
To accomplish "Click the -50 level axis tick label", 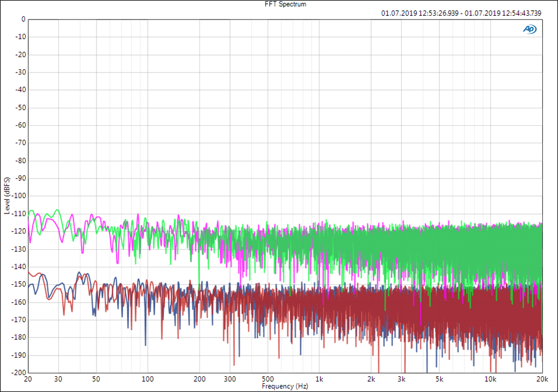I will (20, 107).
